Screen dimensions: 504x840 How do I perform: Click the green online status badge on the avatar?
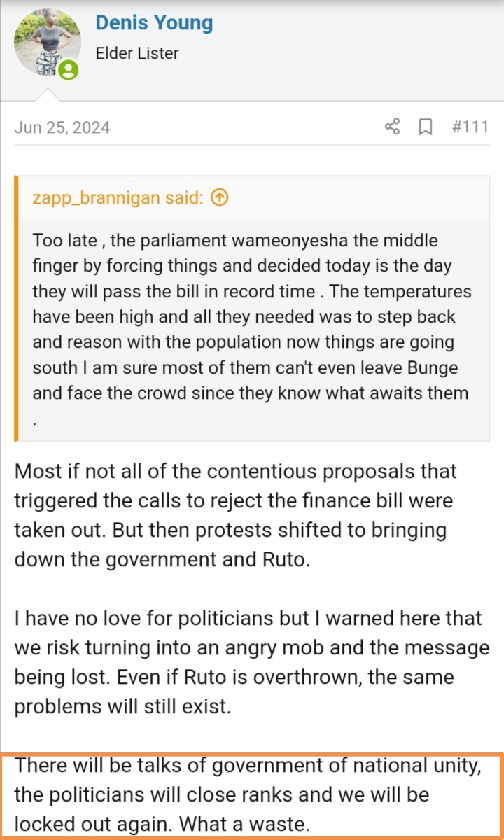coord(69,69)
